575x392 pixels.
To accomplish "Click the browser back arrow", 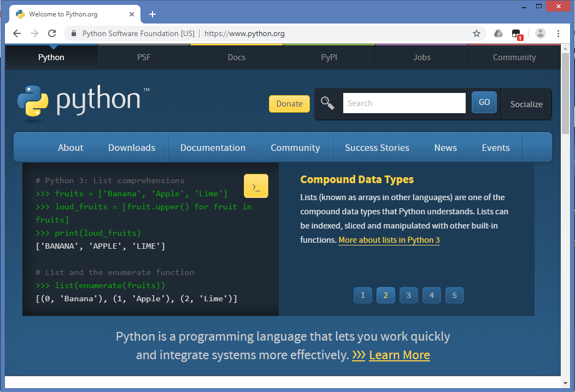I will pyautogui.click(x=16, y=33).
